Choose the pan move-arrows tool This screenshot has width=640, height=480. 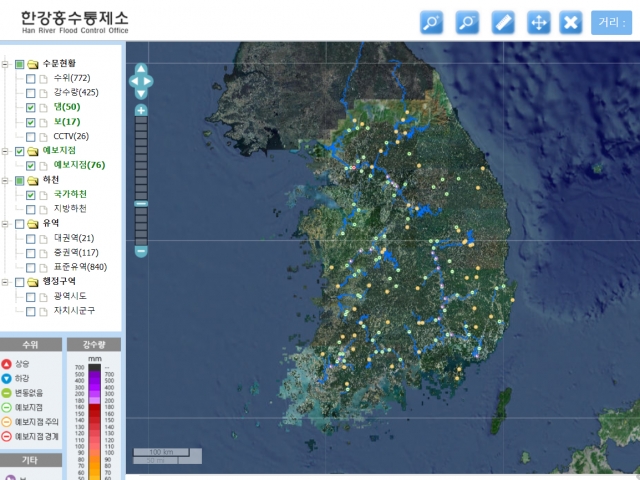tap(539, 22)
